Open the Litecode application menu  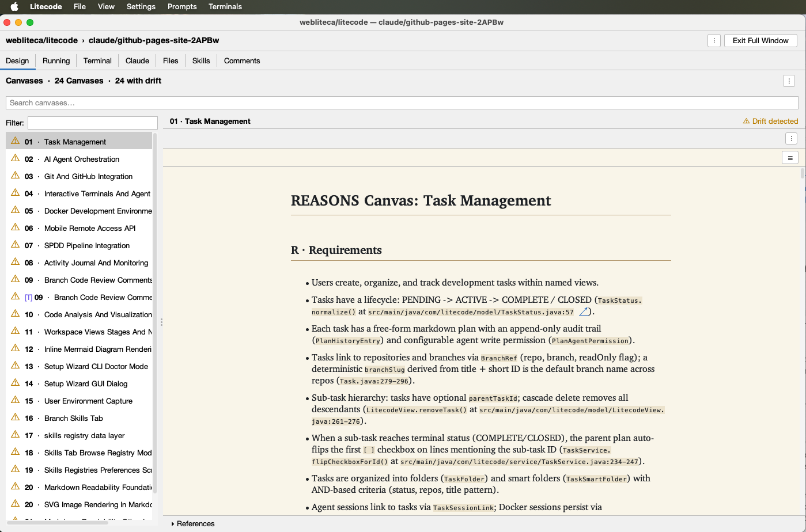(47, 6)
